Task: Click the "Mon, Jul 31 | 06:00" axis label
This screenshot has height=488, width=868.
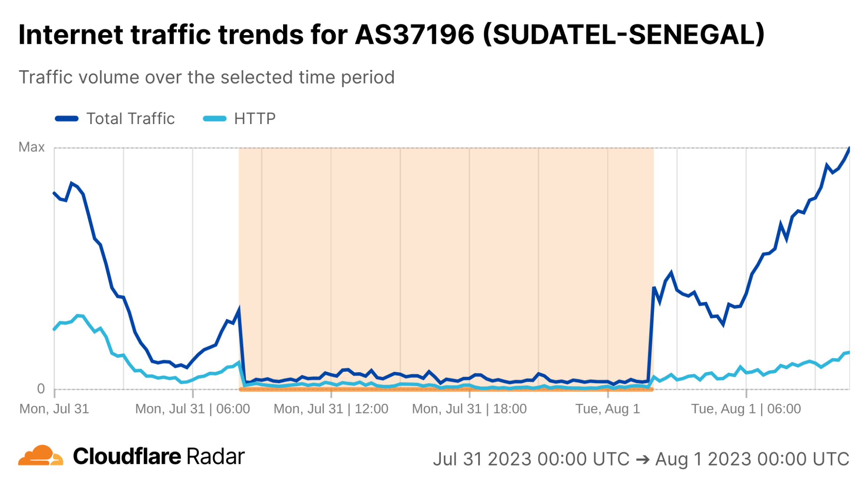Action: 192,409
